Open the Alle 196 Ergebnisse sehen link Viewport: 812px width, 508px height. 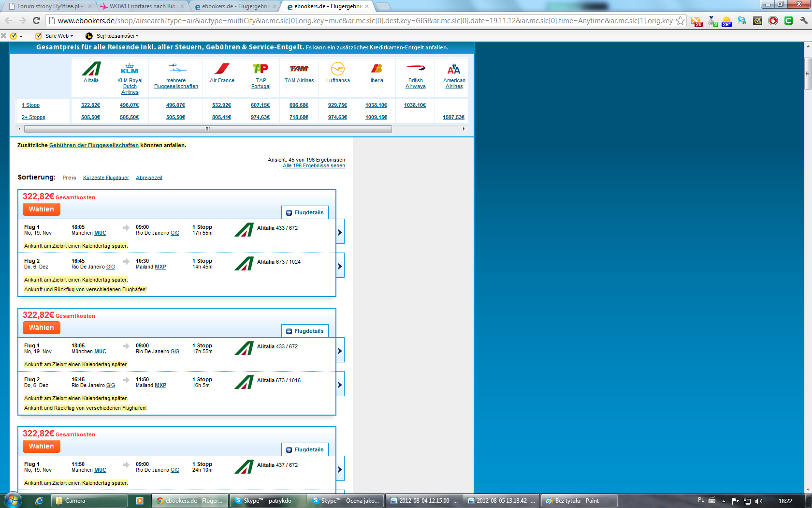coord(314,165)
